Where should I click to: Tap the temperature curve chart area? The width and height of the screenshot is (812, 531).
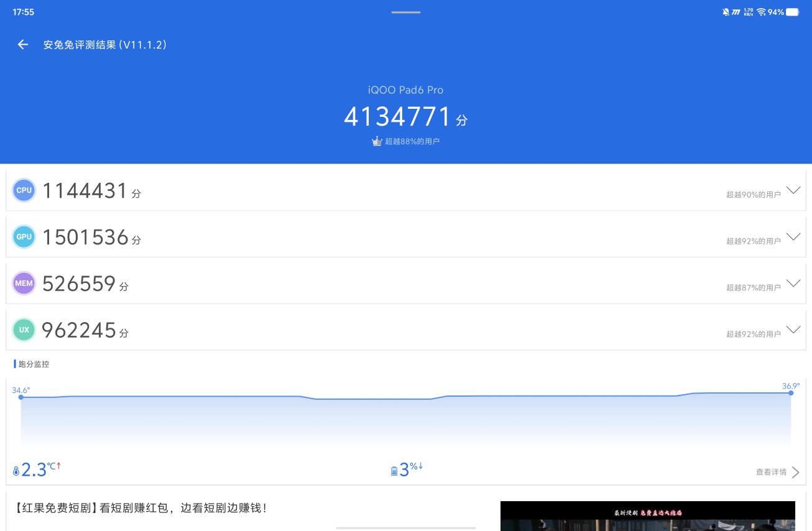point(405,420)
